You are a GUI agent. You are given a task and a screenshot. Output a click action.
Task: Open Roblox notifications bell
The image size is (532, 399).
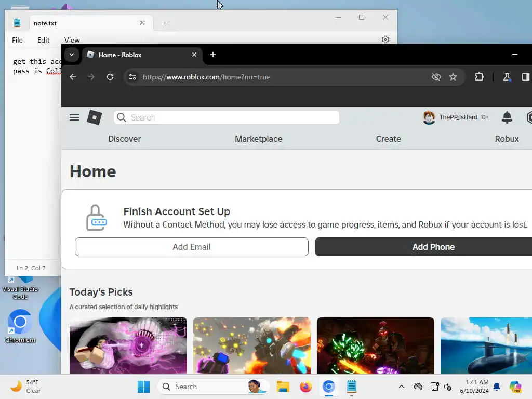(507, 117)
